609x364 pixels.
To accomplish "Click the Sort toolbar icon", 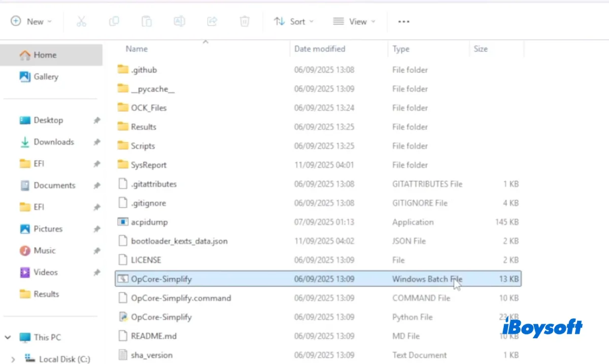I will (279, 21).
